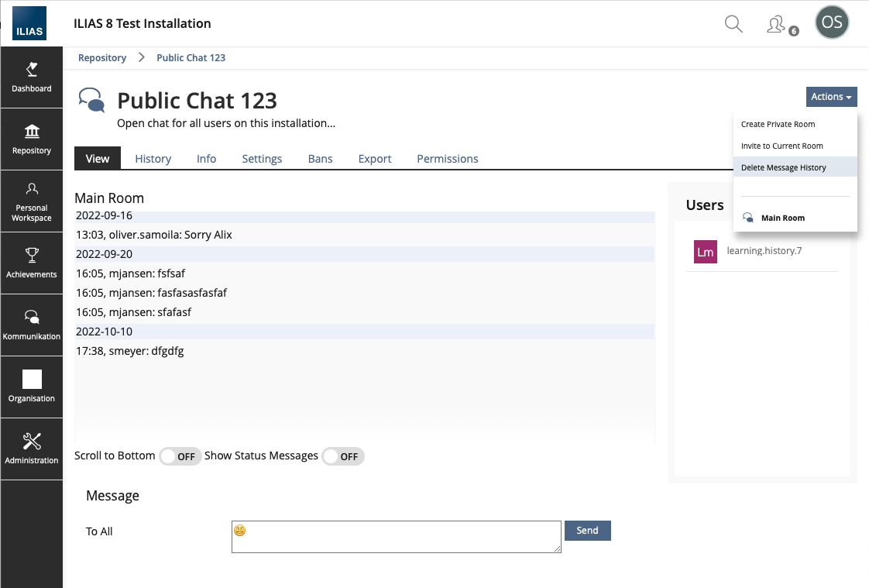Choose Create Private Room

[778, 124]
